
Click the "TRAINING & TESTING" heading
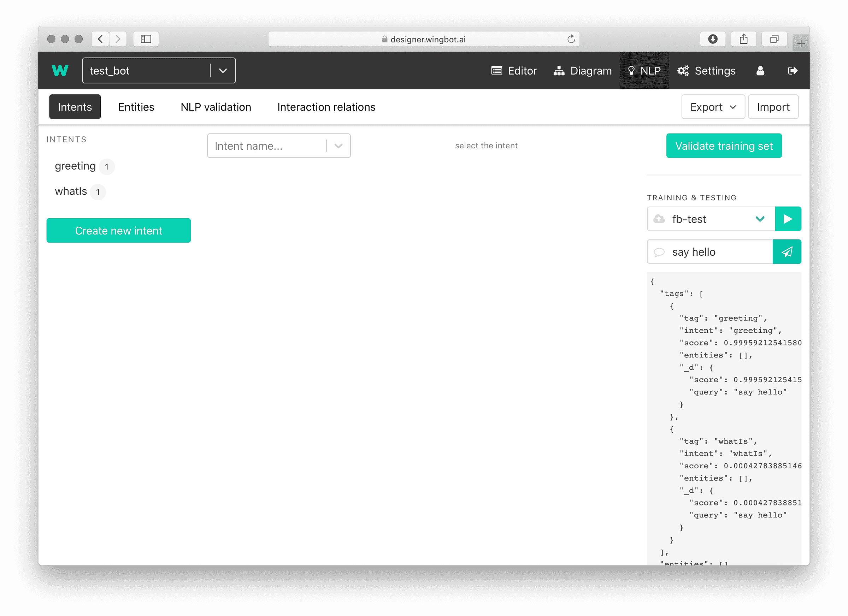(691, 198)
